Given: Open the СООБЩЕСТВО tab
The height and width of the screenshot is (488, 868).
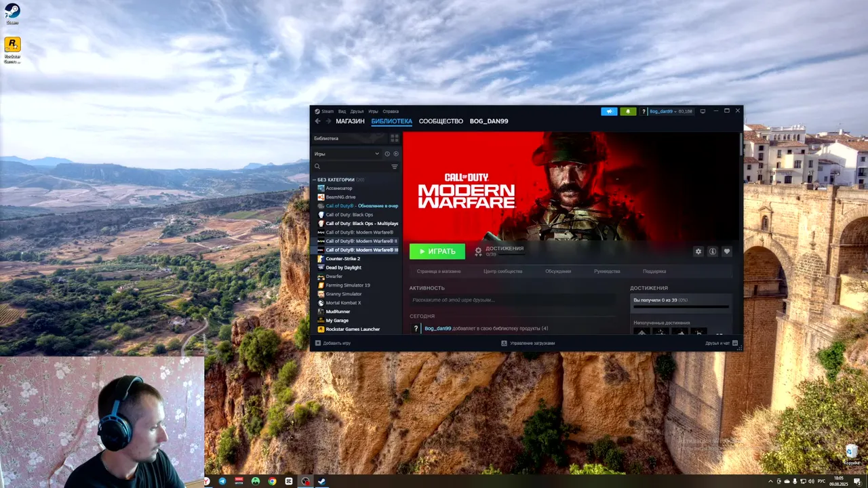Looking at the screenshot, I should (441, 121).
